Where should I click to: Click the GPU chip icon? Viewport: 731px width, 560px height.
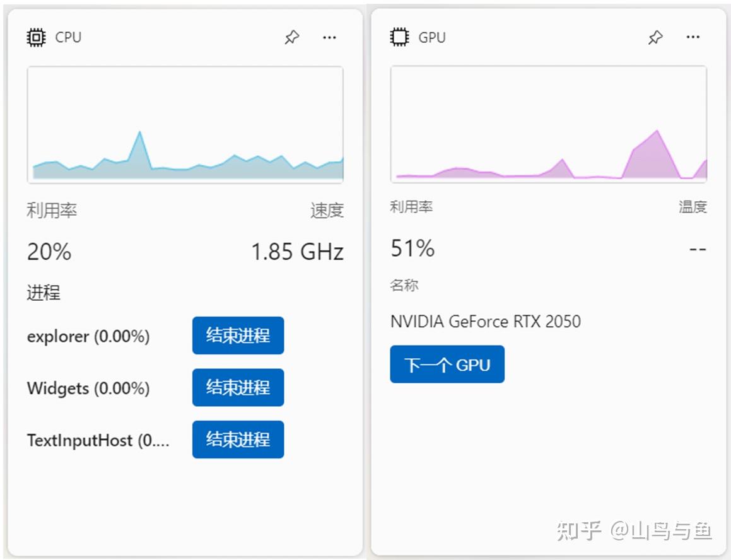pyautogui.click(x=399, y=37)
